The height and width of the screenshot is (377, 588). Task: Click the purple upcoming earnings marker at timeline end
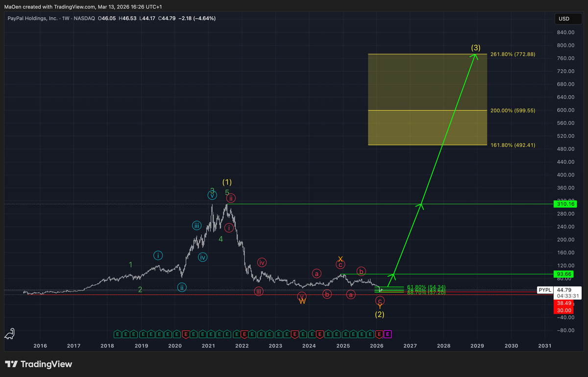point(388,334)
